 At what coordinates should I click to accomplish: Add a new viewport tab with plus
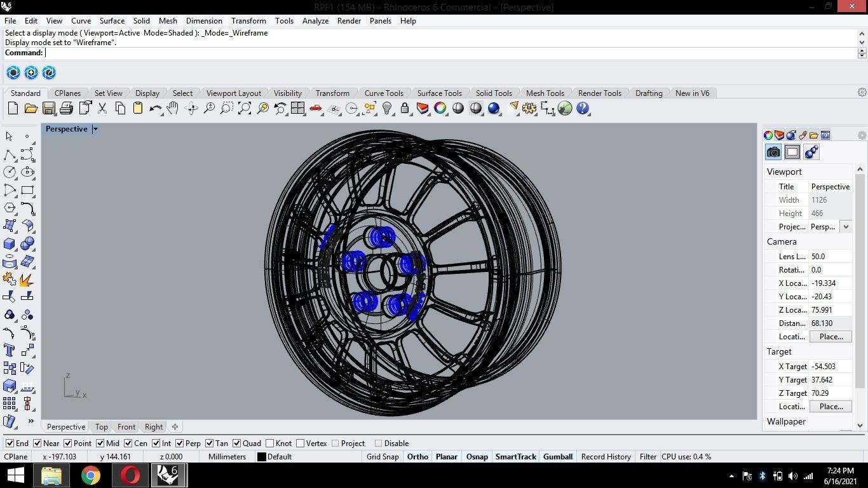tap(175, 427)
